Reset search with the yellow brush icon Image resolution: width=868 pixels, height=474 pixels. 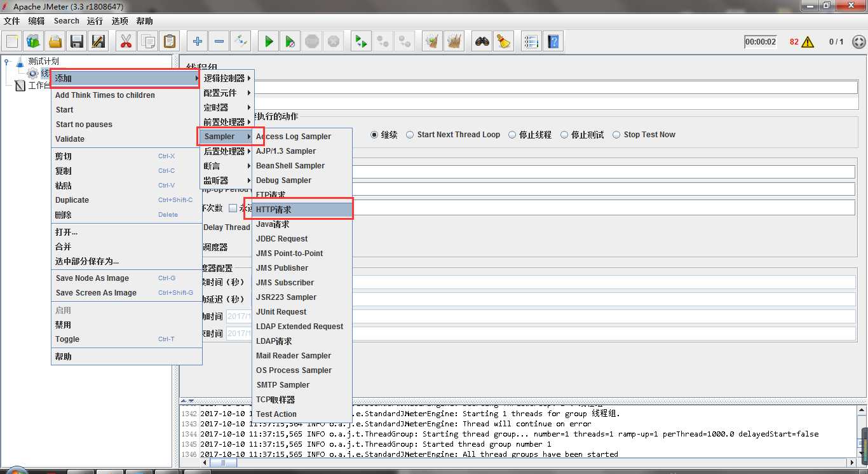[503, 42]
